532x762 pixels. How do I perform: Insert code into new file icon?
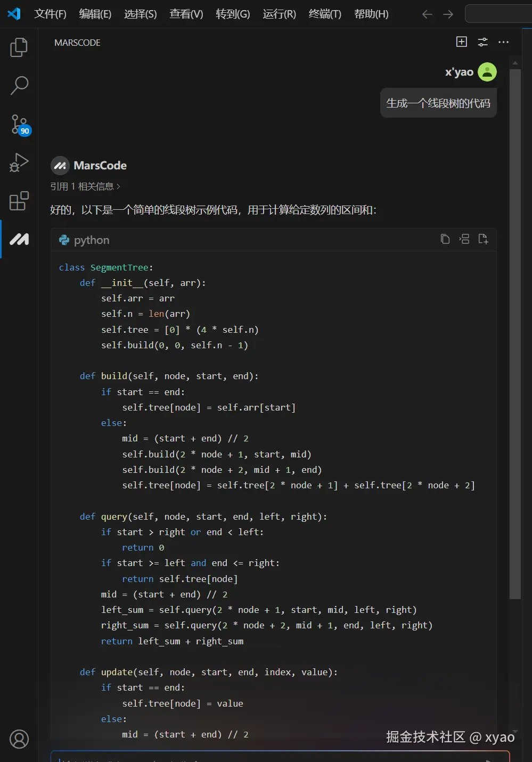483,239
